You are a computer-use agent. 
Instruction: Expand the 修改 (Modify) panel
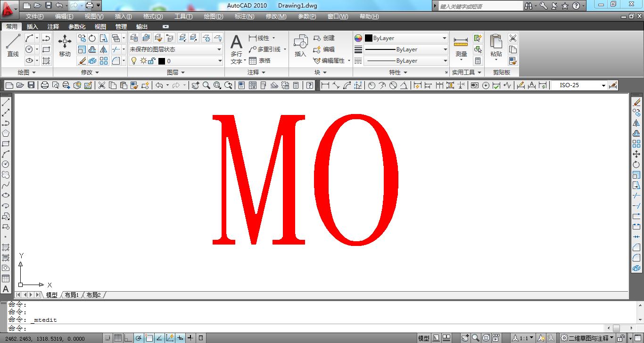(x=90, y=73)
